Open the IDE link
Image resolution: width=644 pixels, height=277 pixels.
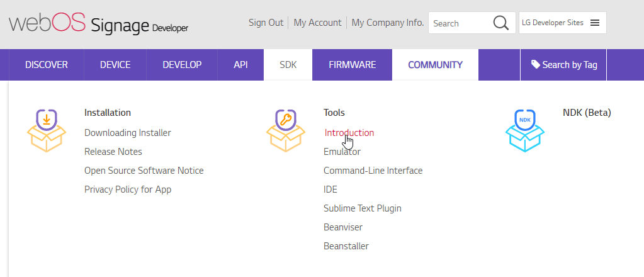(x=330, y=189)
